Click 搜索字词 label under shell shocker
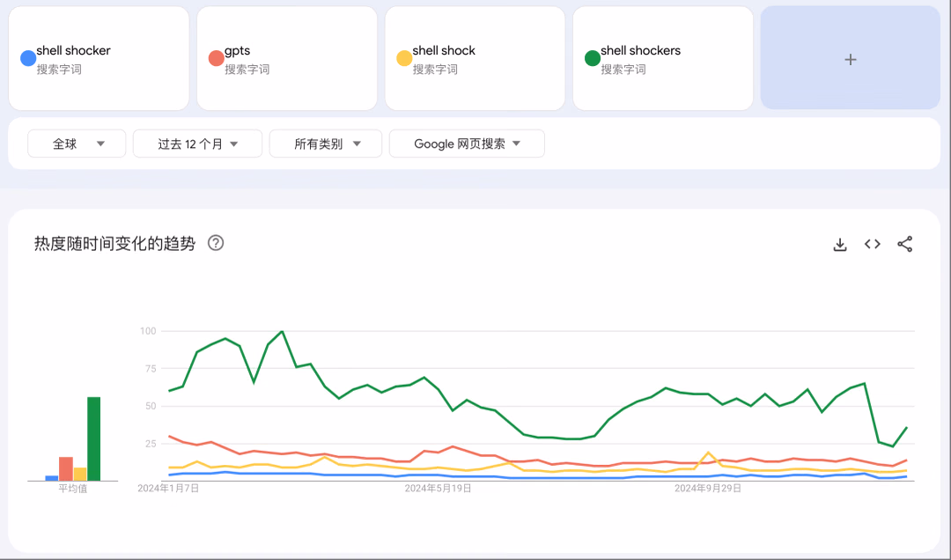 59,70
